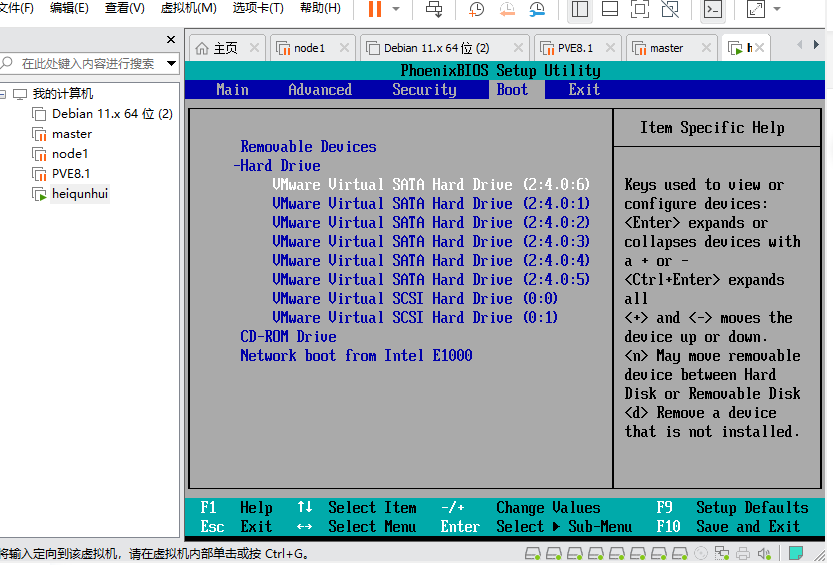Click SATA Hard Drive (2:4.0:6) entry
Viewport: 833px width, 565px height.
click(x=431, y=185)
